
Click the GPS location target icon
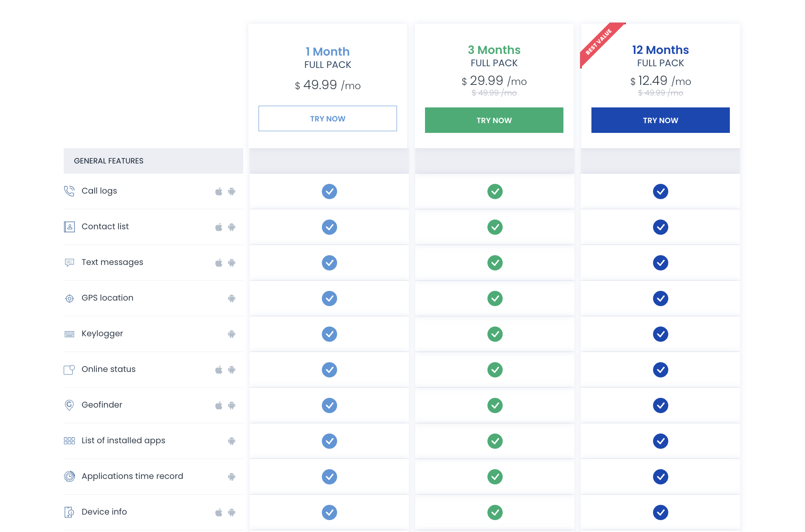[69, 298]
